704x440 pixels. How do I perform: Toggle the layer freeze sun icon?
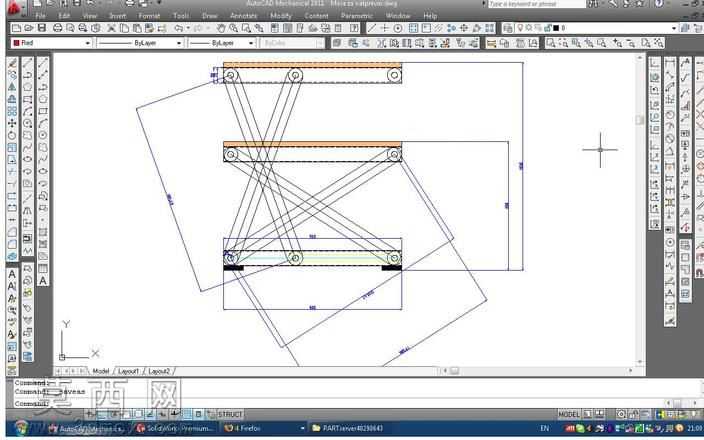[528, 28]
